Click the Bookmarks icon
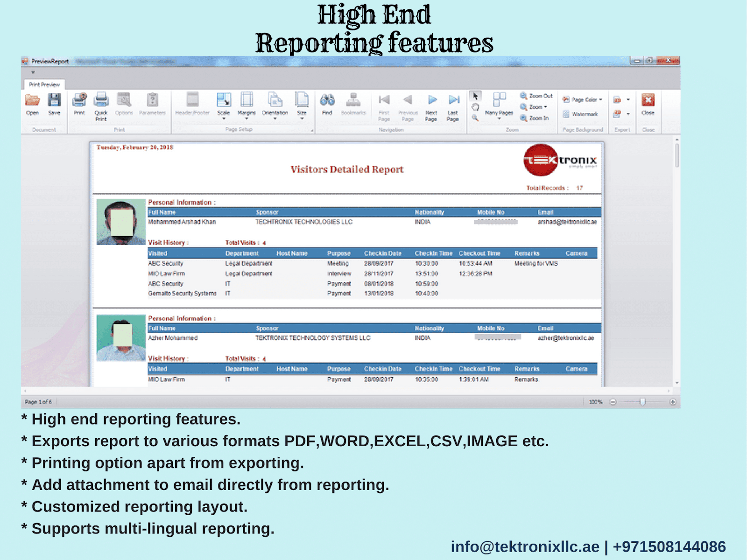Screen dimensions: 747x560 (x=353, y=100)
